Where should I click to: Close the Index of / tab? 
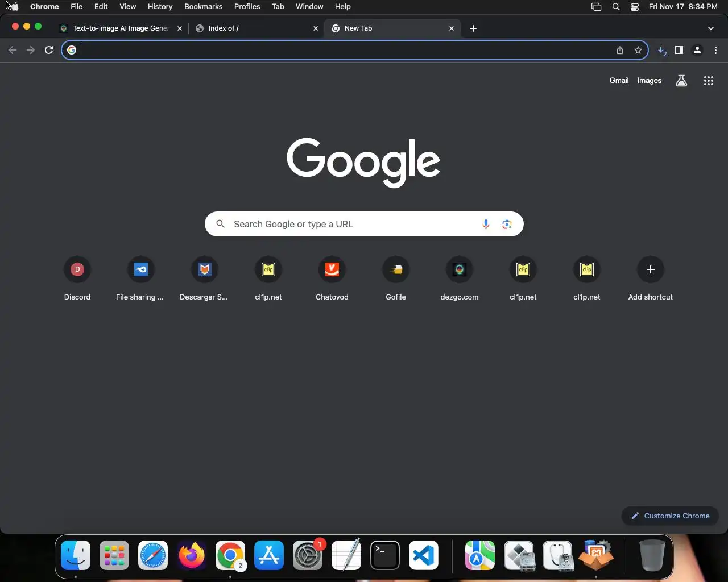point(316,28)
